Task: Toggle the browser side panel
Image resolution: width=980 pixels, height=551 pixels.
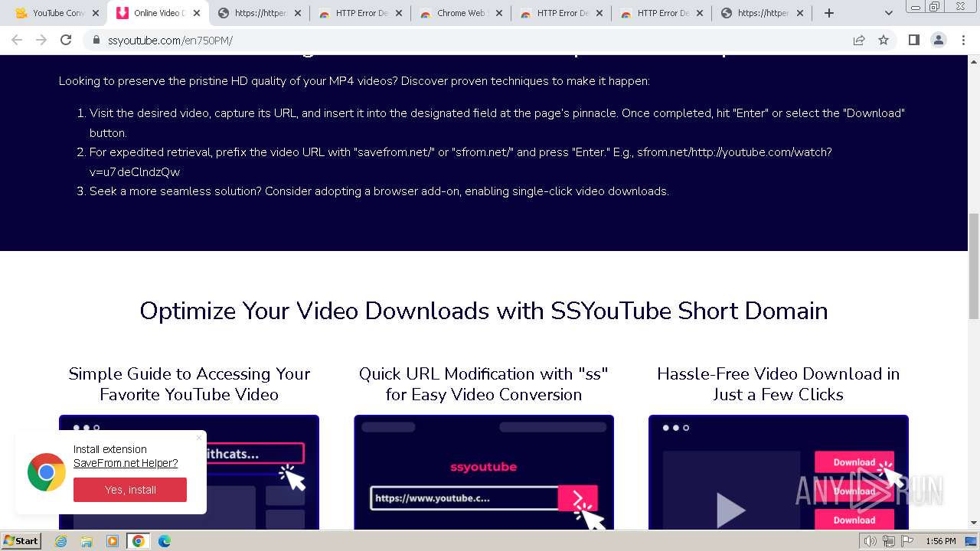Action: [913, 40]
